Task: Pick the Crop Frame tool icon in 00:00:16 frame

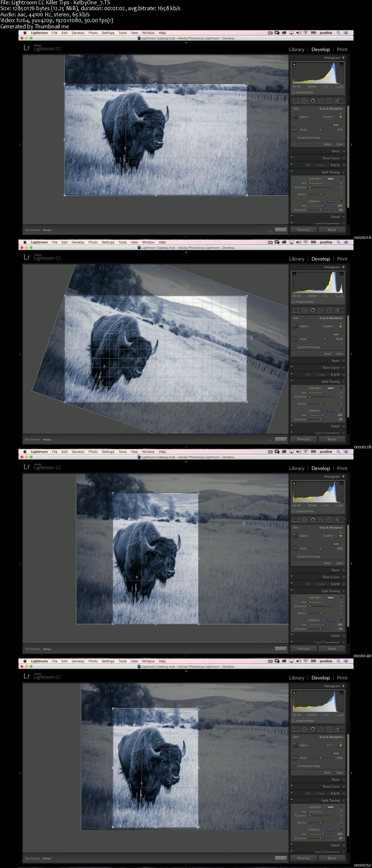Action: pos(295,117)
